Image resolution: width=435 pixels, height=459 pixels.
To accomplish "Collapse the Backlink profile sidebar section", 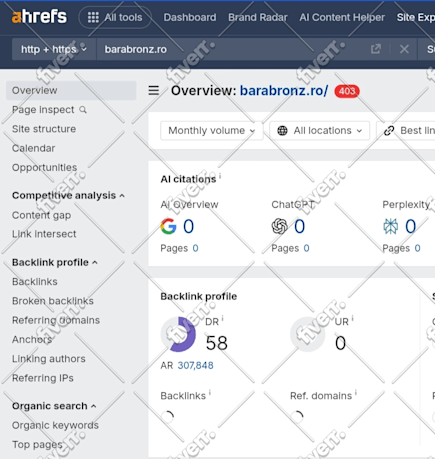I will (x=55, y=262).
